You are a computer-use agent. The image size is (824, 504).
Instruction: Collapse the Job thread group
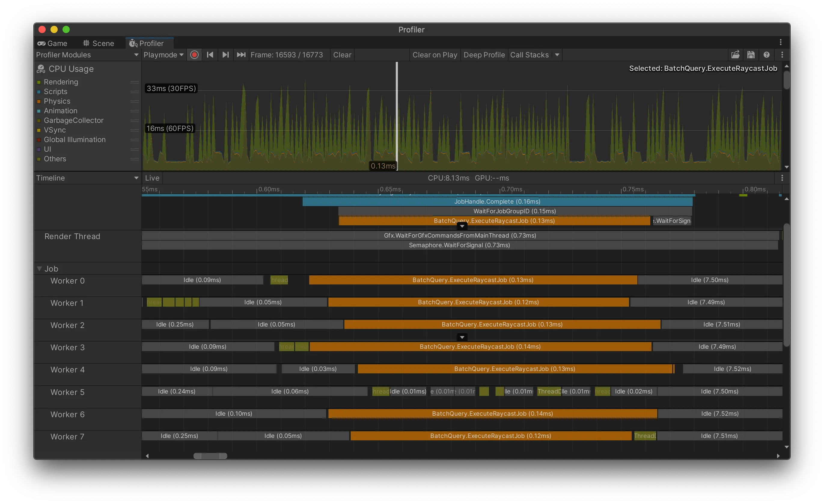point(39,269)
